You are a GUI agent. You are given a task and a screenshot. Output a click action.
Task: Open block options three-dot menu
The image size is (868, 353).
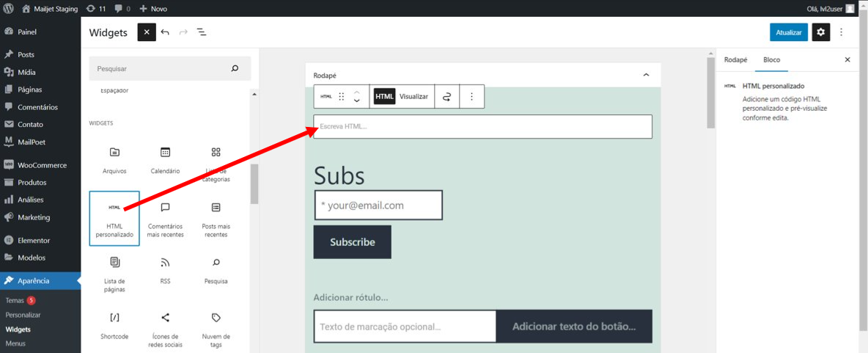(471, 96)
